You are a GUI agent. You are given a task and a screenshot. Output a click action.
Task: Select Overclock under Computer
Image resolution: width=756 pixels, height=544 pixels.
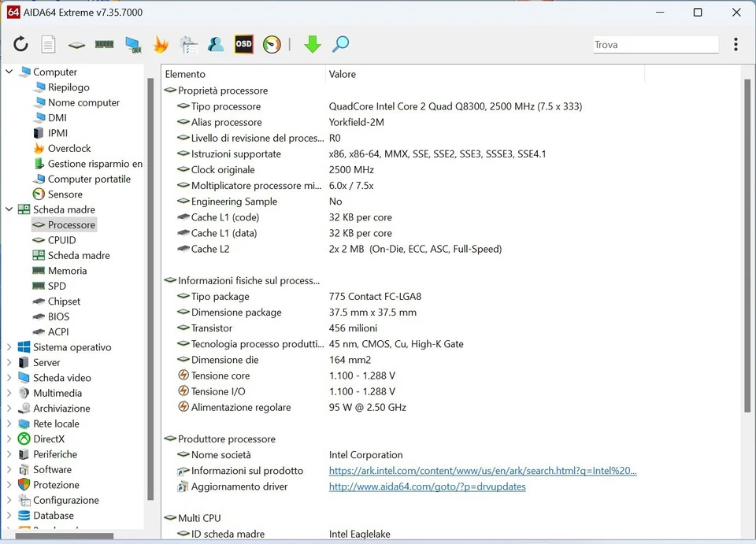point(69,148)
